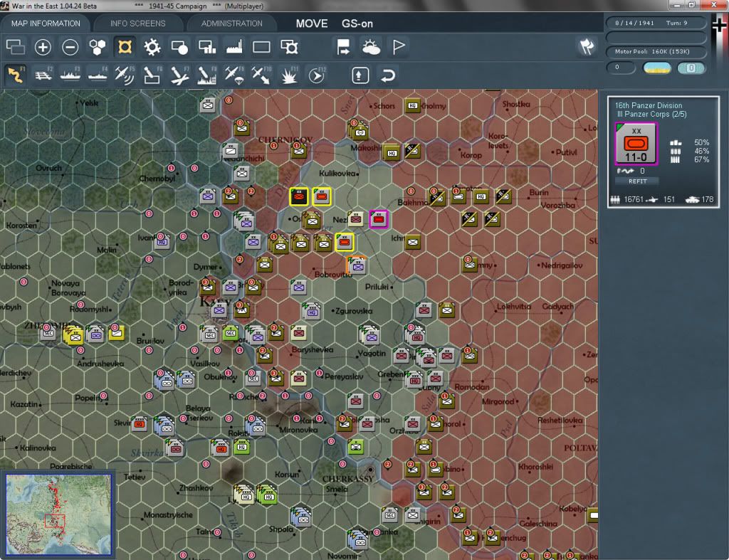Click the 8/14/1941 Turn 9 date field
The height and width of the screenshot is (560, 729).
pyautogui.click(x=656, y=23)
